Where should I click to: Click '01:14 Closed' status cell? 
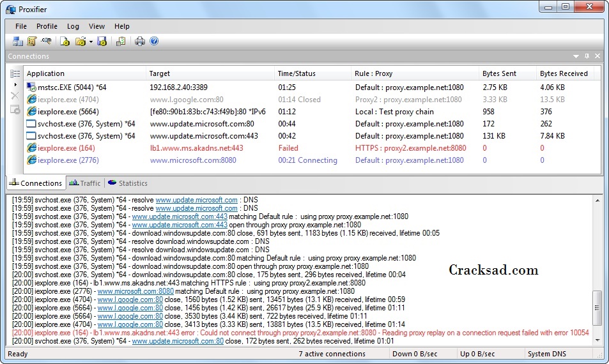pos(300,100)
